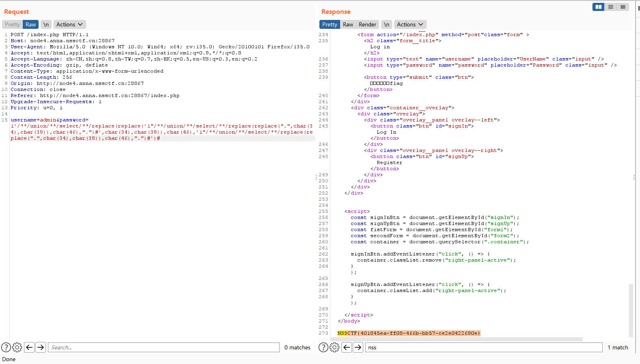Go to previous match in Request search
The width and height of the screenshot is (640, 364).
coord(29,347)
